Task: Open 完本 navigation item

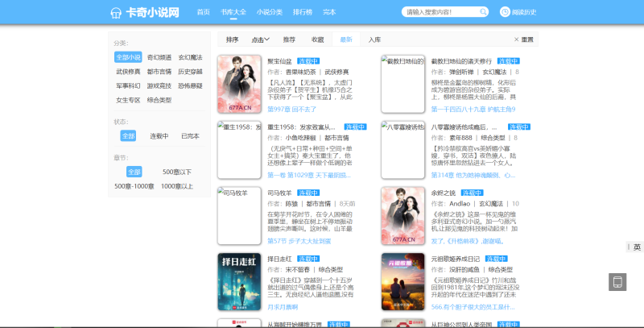Action: [x=329, y=12]
